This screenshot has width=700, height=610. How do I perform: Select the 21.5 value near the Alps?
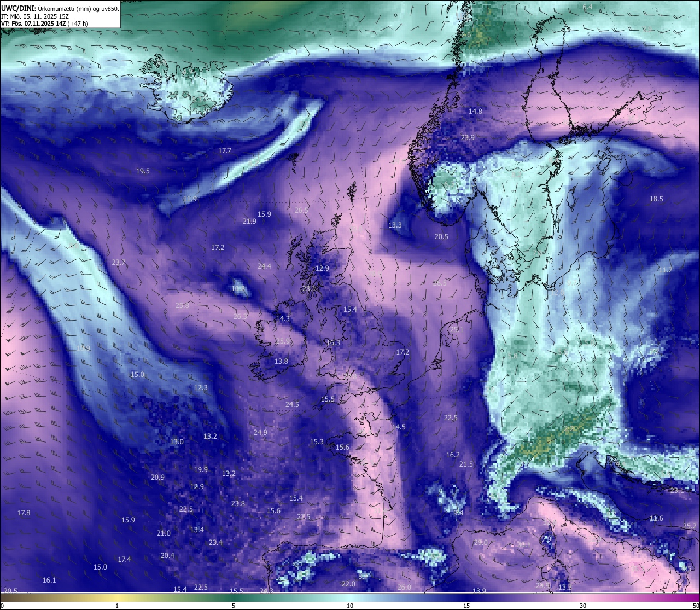[x=466, y=464]
